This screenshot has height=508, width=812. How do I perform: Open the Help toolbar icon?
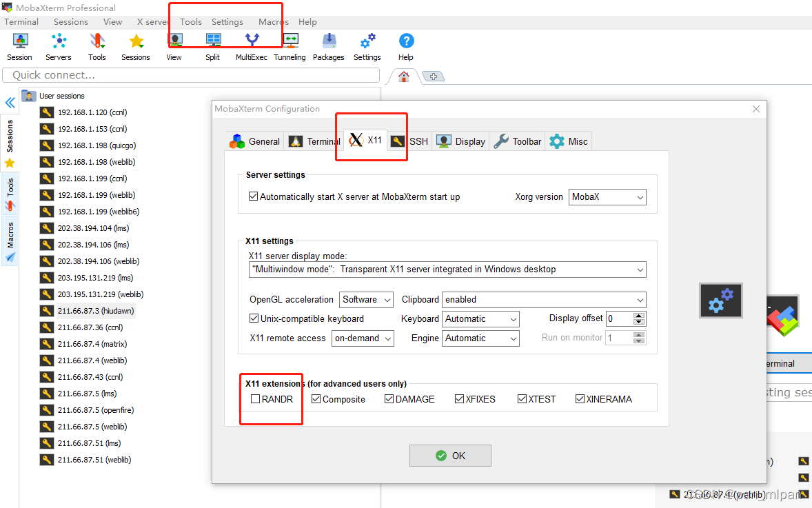coord(406,47)
